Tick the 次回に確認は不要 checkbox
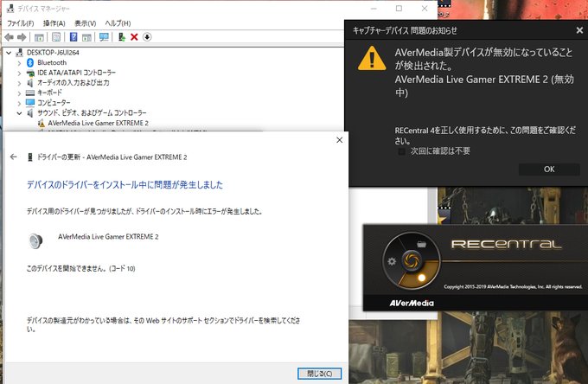The height and width of the screenshot is (384, 588). (x=401, y=151)
